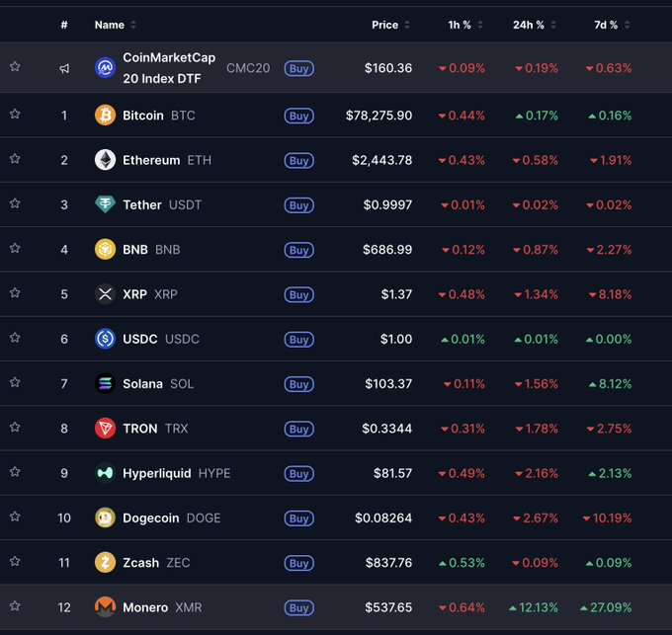Click the USDC logo icon

click(x=105, y=339)
